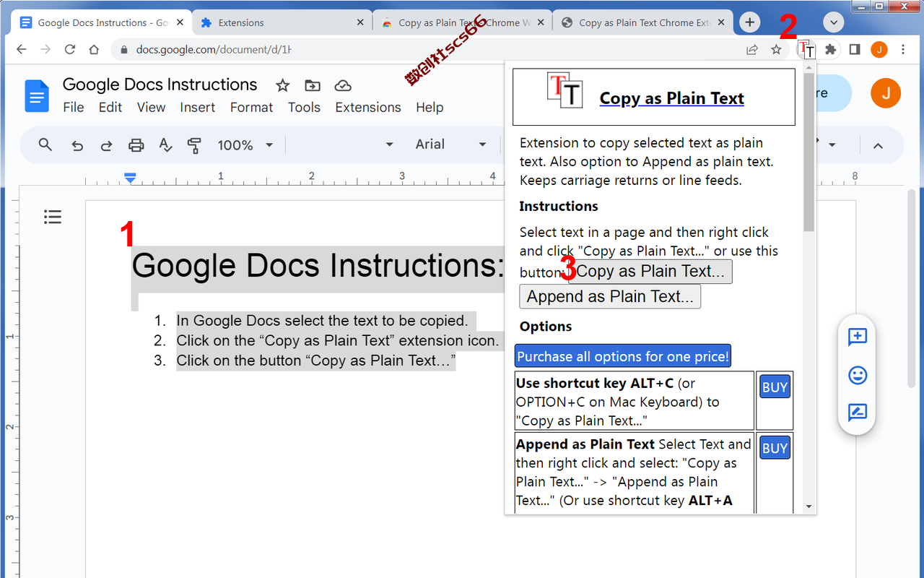Click BUY for the ALT+C shortcut option
Image resolution: width=924 pixels, height=578 pixels.
pos(775,387)
